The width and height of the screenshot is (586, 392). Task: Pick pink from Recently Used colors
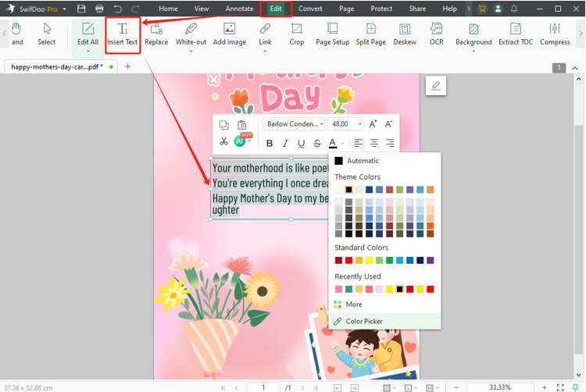coord(338,289)
